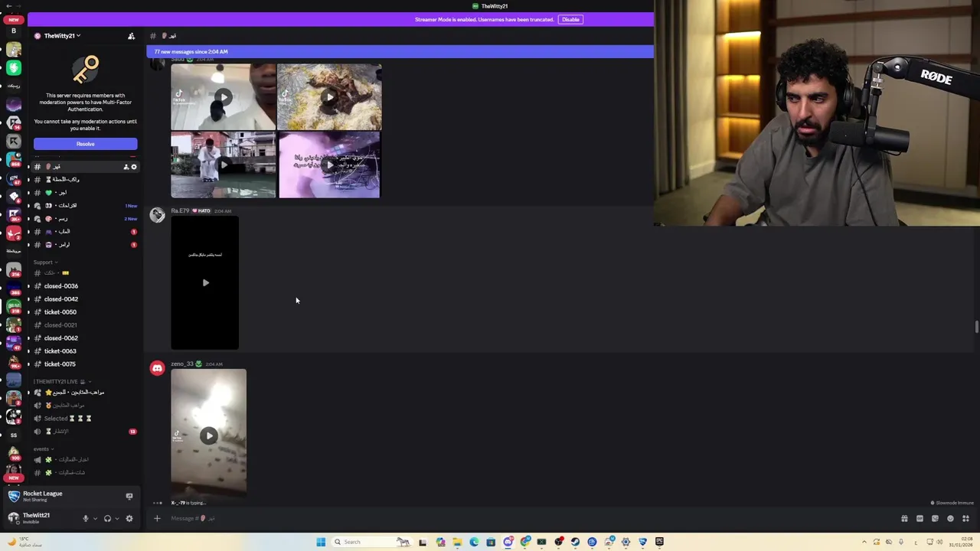Click the Rocket League activity icon
This screenshot has height=551, width=980.
pyautogui.click(x=14, y=496)
